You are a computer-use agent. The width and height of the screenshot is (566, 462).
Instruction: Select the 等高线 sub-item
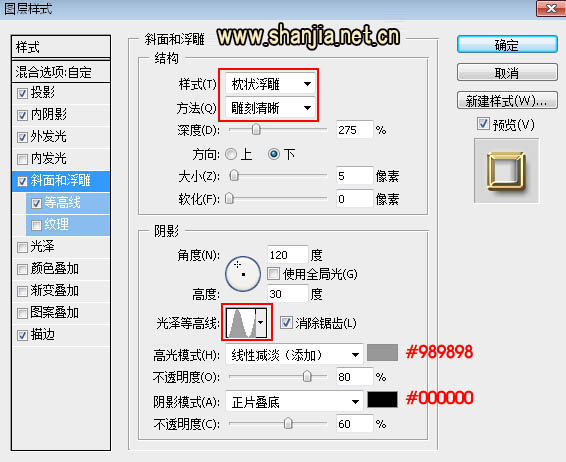[x=68, y=203]
